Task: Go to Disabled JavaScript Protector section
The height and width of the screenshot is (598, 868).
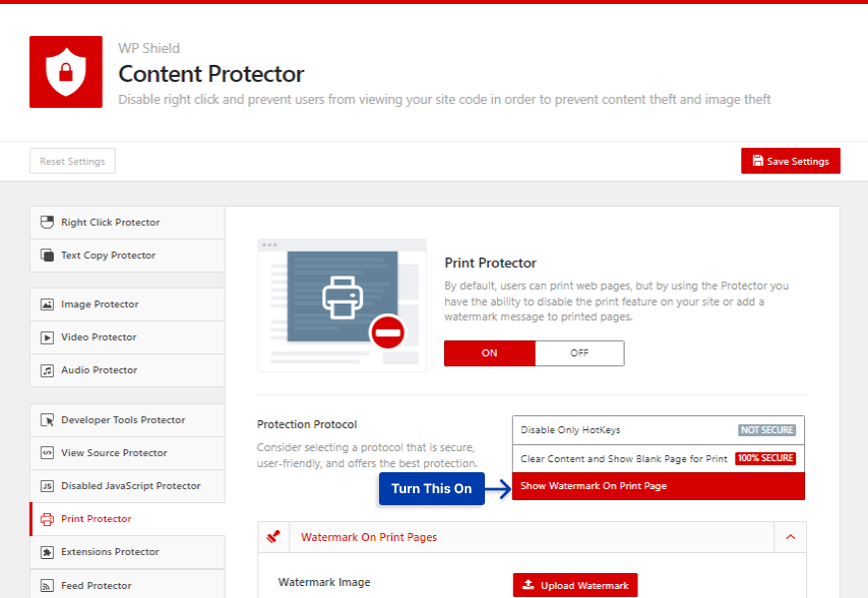Action: point(128,486)
